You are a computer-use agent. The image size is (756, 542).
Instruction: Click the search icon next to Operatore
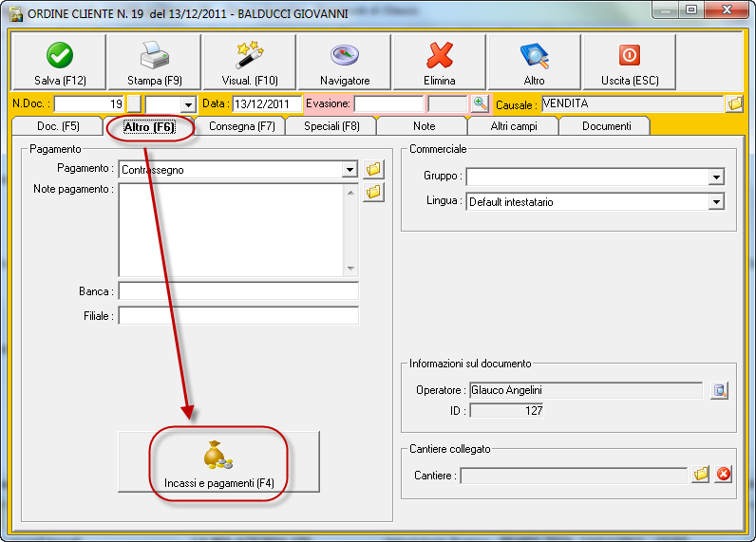click(719, 390)
